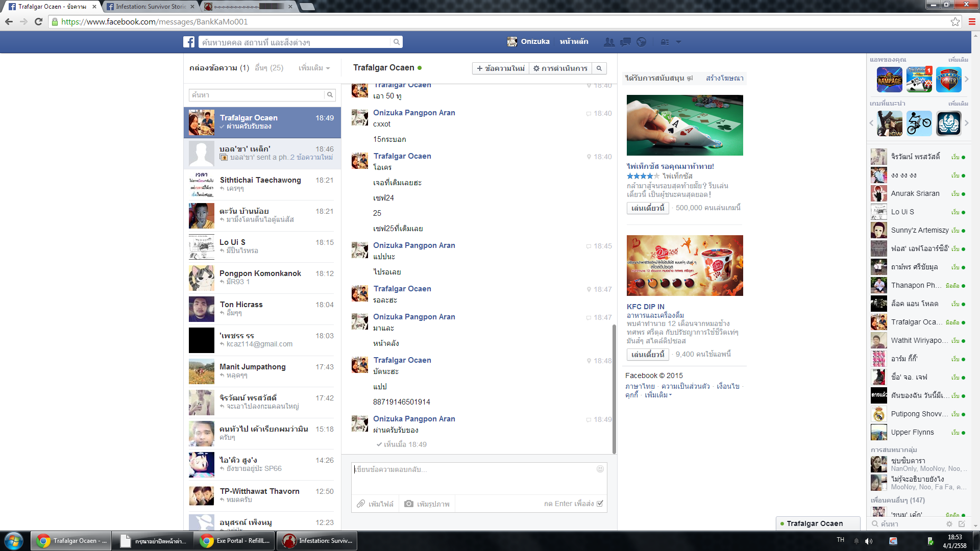Open the KFC DIP IN ad link
This screenshot has width=980, height=551.
click(645, 307)
